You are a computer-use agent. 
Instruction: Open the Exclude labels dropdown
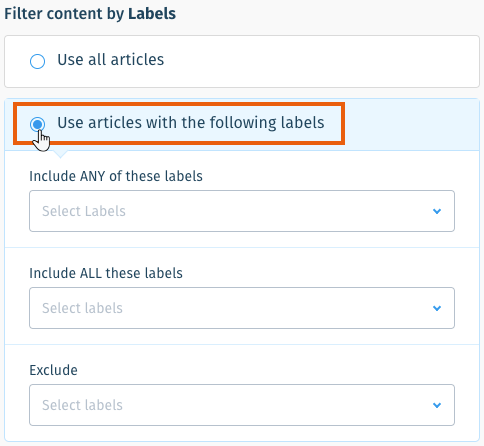coord(242,405)
